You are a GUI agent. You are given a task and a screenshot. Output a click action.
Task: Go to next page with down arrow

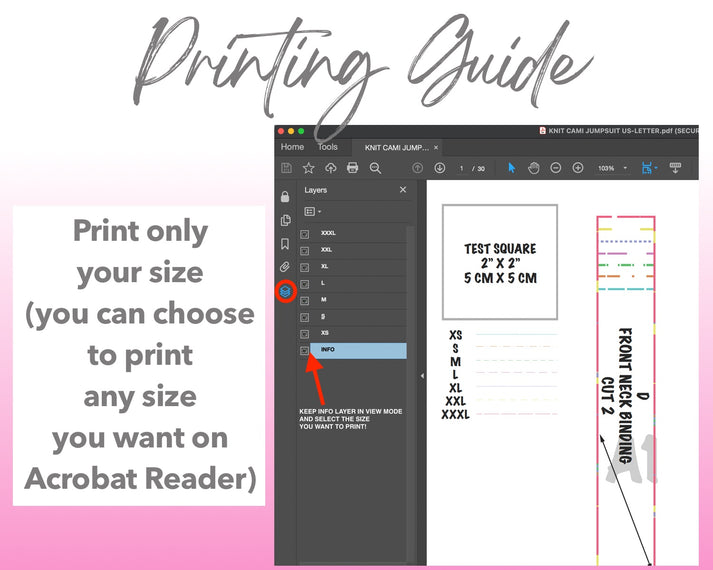[440, 168]
